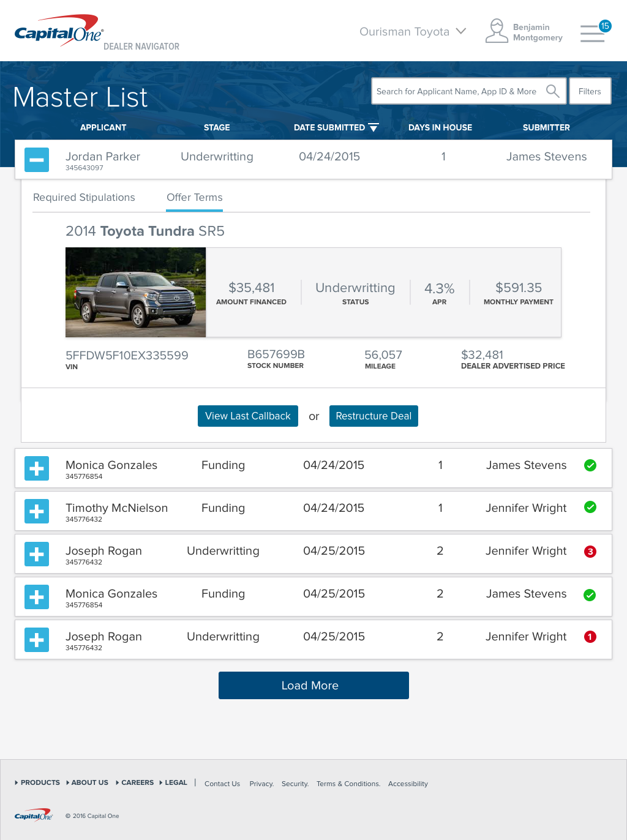
Task: Expand Monica Gonzales row dated 04/24/2015
Action: 37,468
